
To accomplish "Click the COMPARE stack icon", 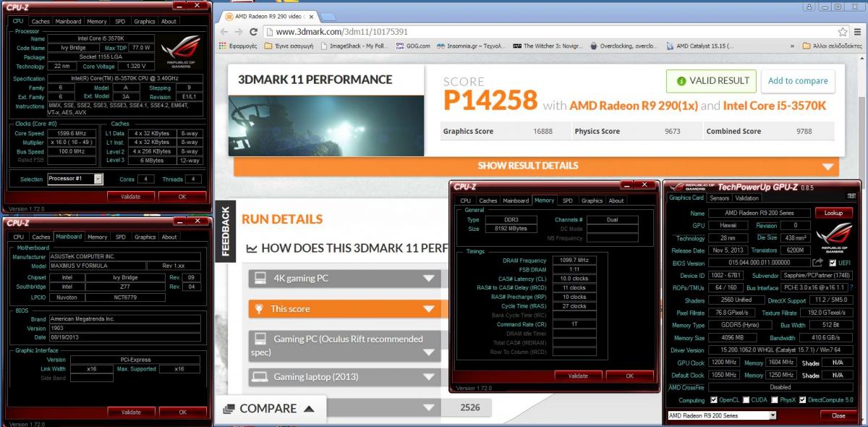I will pyautogui.click(x=229, y=408).
